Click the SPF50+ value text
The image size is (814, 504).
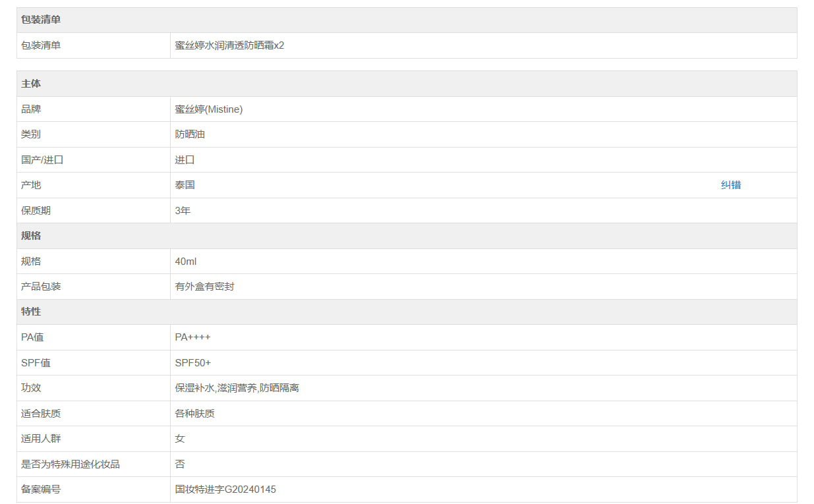click(x=192, y=363)
